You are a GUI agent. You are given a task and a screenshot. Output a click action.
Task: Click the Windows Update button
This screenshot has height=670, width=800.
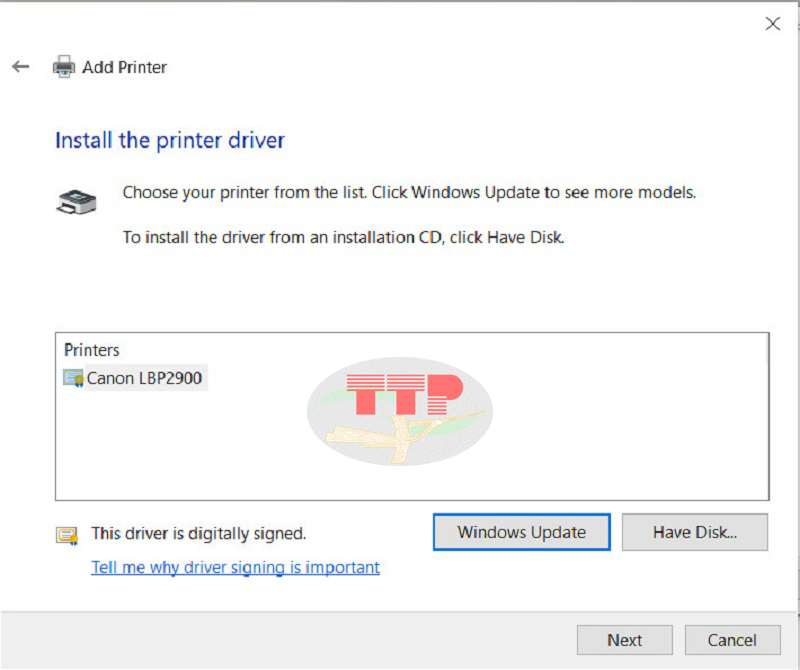[521, 532]
